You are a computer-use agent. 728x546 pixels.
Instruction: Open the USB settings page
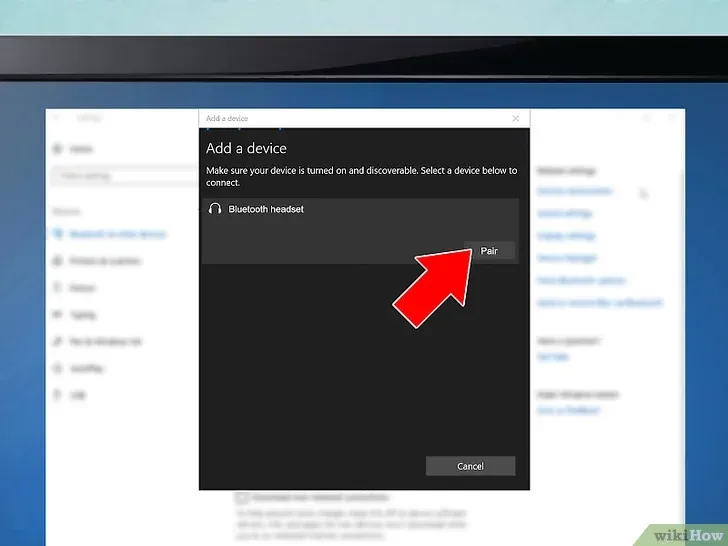78,396
